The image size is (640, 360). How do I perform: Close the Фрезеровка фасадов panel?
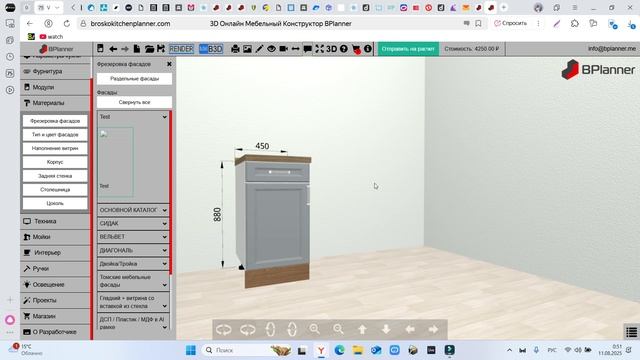[169, 64]
